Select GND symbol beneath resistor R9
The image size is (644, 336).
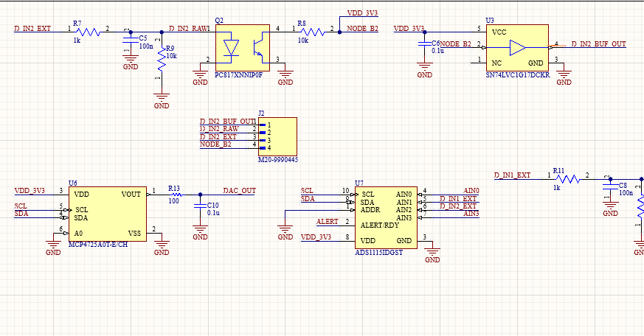coord(162,102)
